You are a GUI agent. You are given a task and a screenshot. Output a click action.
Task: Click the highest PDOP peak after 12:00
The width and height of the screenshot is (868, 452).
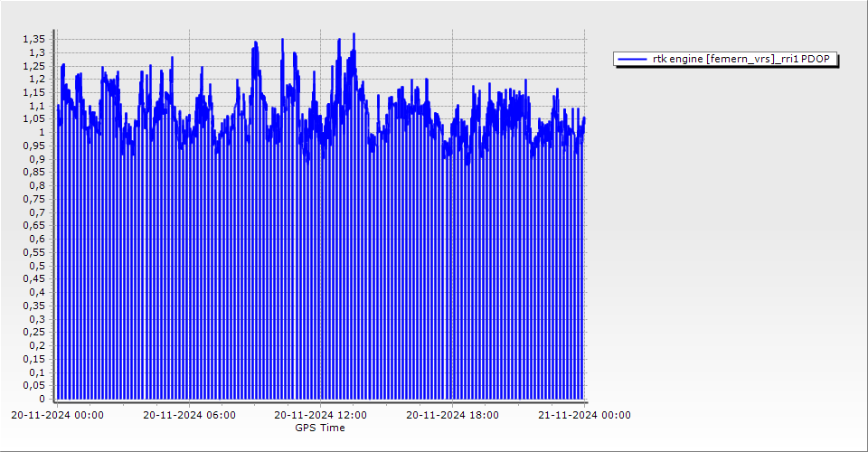(354, 34)
